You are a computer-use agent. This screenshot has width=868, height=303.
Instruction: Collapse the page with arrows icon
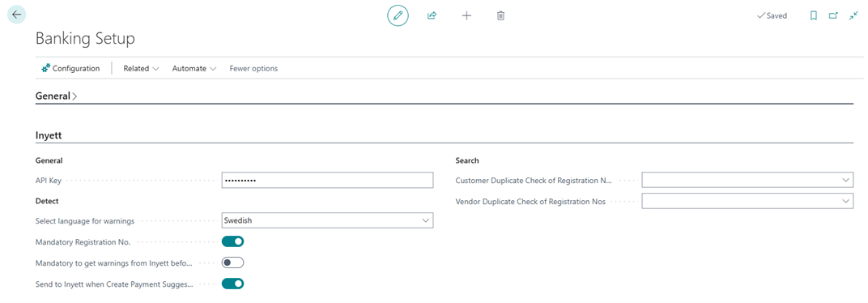(x=853, y=15)
